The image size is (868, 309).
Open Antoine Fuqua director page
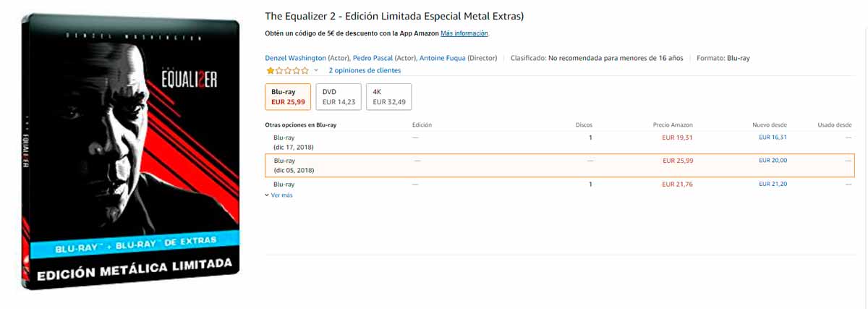[442, 58]
